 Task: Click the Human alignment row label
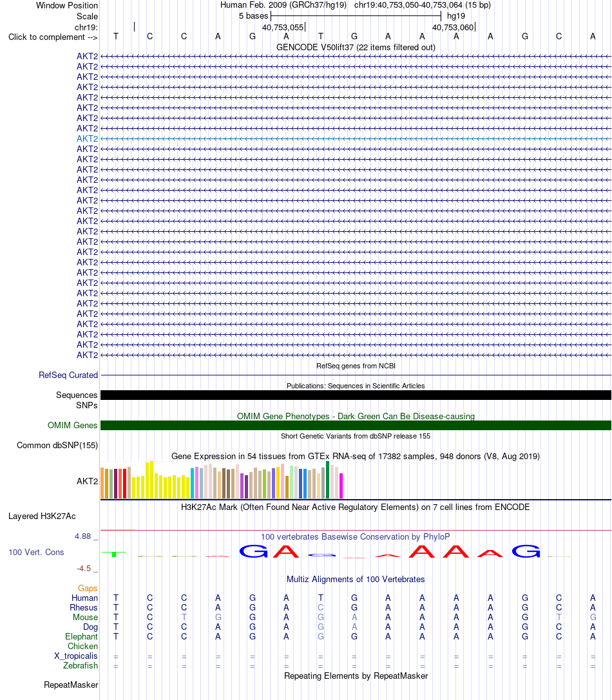click(x=84, y=598)
